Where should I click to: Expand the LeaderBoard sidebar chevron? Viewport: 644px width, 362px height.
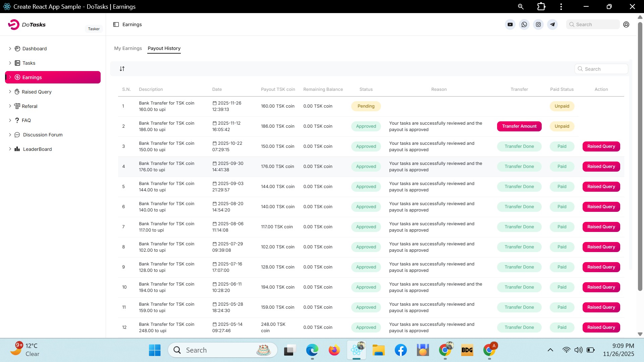pos(10,149)
